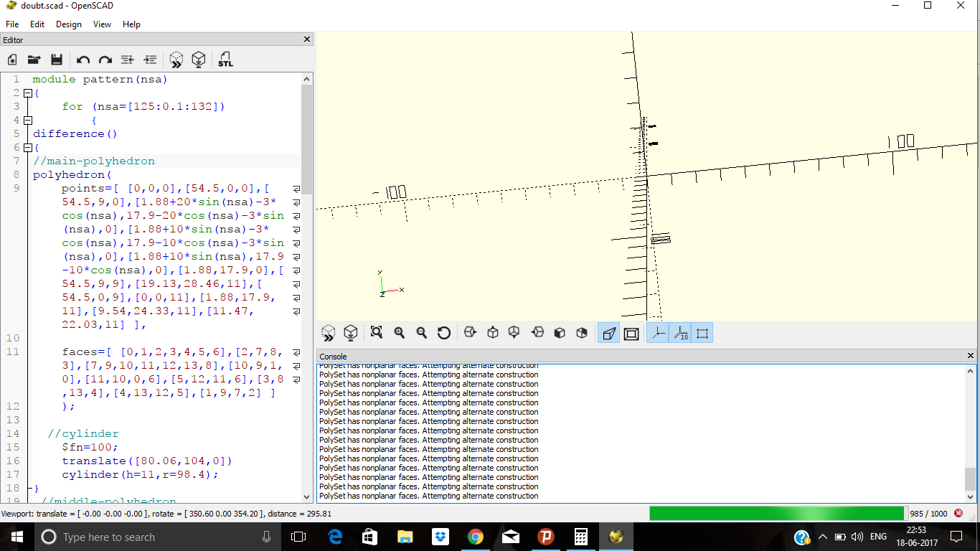Select the Preview icon in the editor toolbar
980x551 pixels.
click(176, 60)
